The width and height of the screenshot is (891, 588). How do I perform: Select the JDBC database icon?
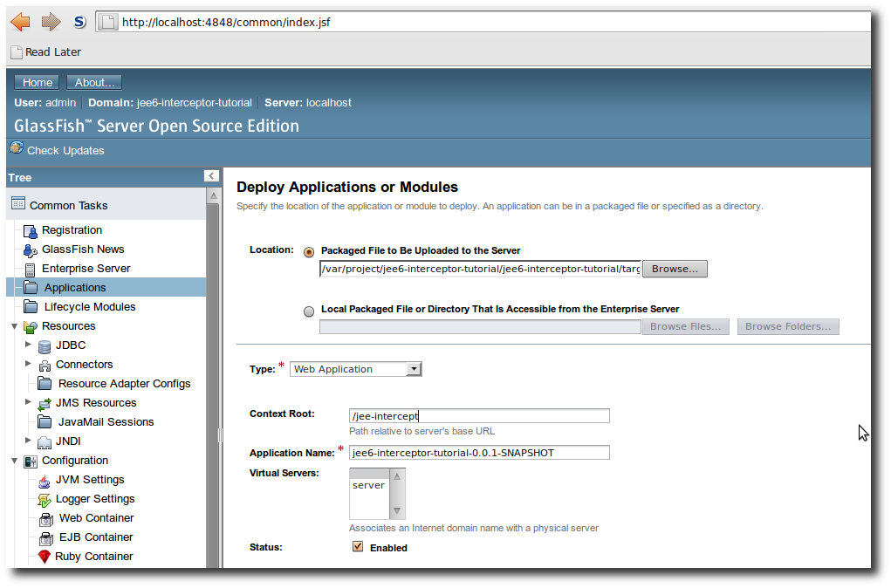pos(44,345)
